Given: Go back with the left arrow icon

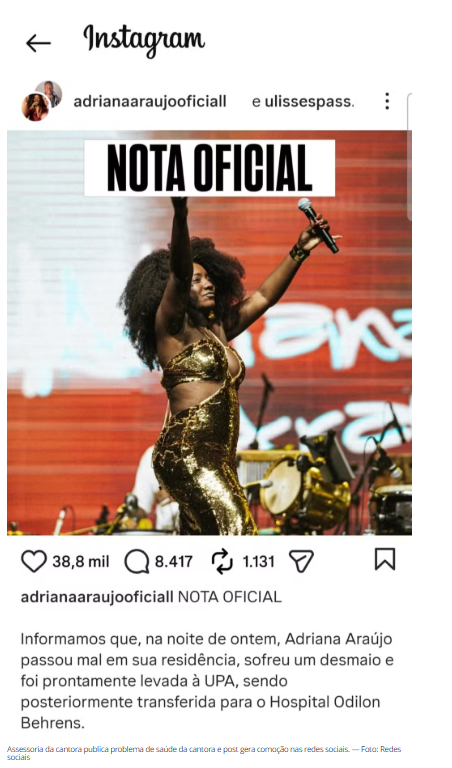Looking at the screenshot, I should [38, 44].
